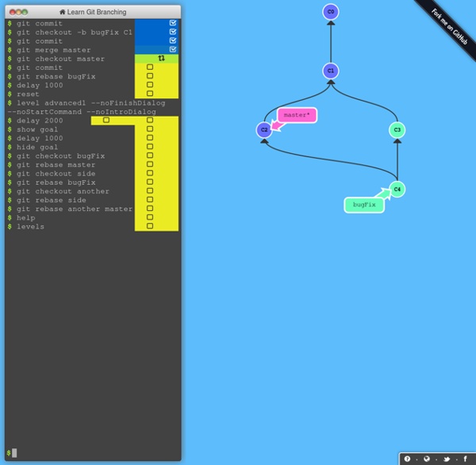
Task: Click the pending square icon for 'reset'
Action: (x=150, y=94)
